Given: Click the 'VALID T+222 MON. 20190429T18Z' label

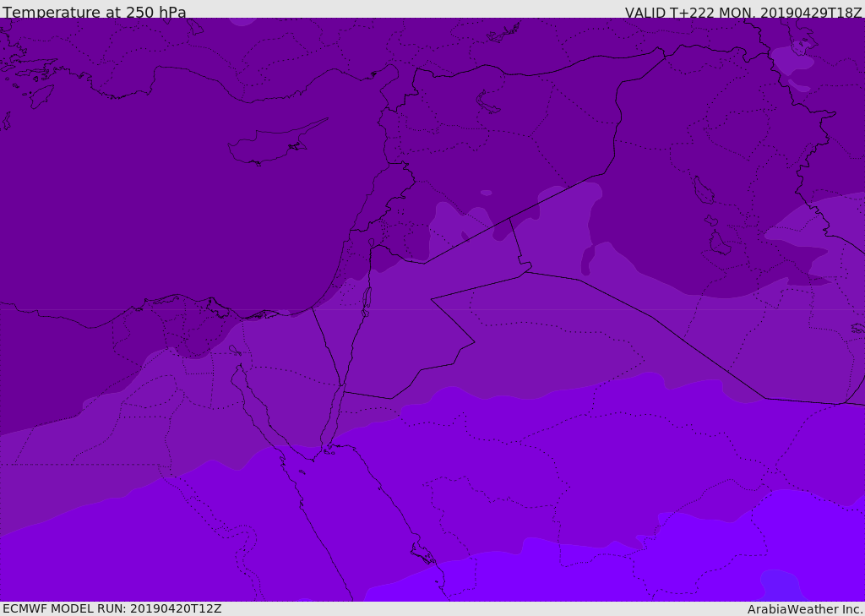Looking at the screenshot, I should click(x=743, y=12).
